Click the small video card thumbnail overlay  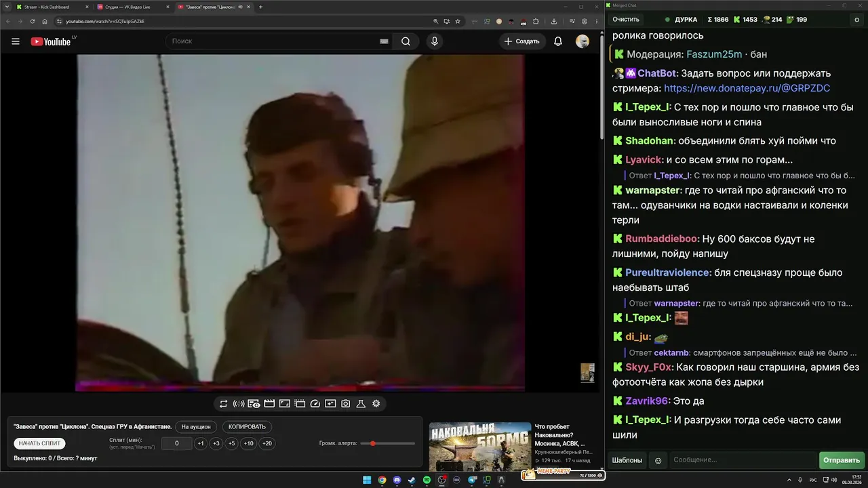point(587,373)
